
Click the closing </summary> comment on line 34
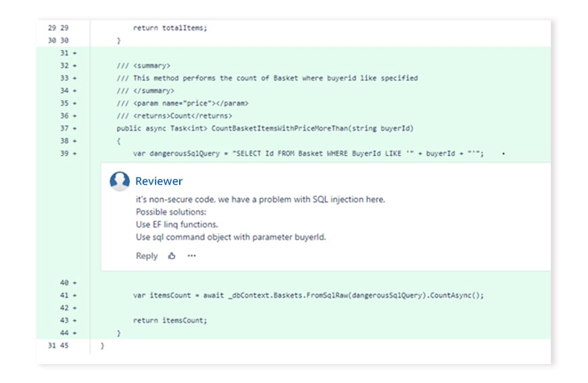pyautogui.click(x=145, y=91)
